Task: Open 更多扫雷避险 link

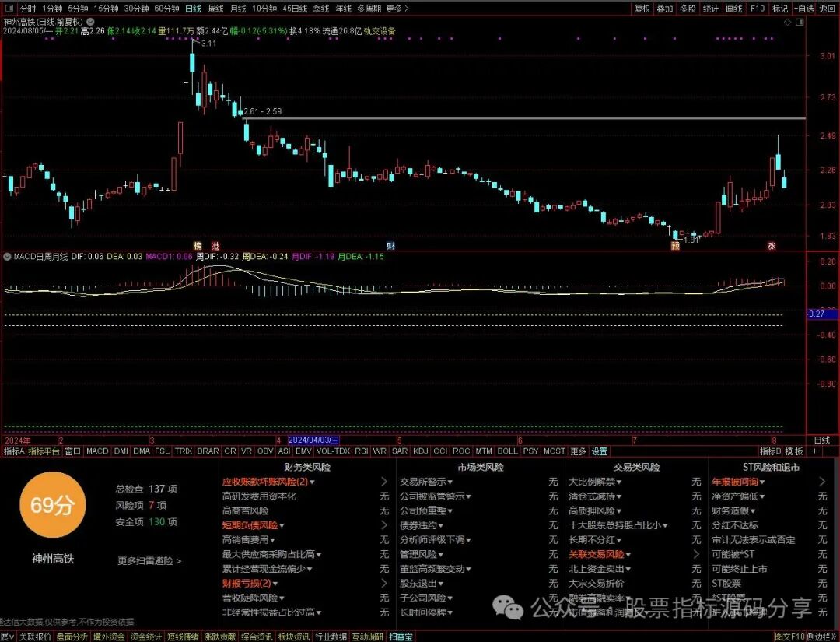Action: tap(149, 561)
